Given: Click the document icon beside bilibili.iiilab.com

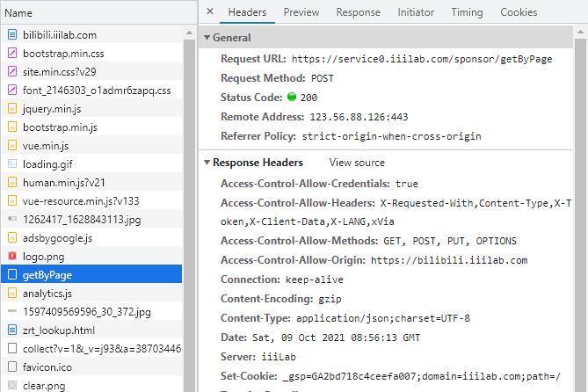Looking at the screenshot, I should tap(12, 35).
